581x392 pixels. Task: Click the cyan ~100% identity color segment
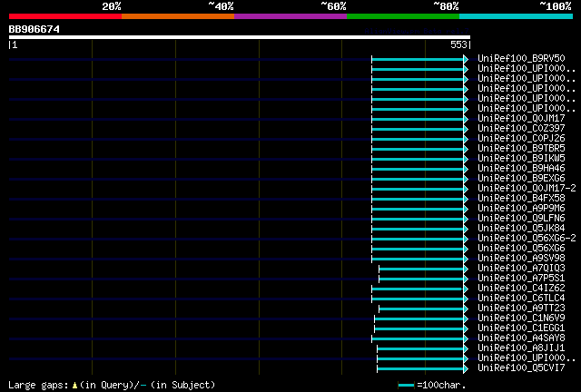click(x=517, y=16)
